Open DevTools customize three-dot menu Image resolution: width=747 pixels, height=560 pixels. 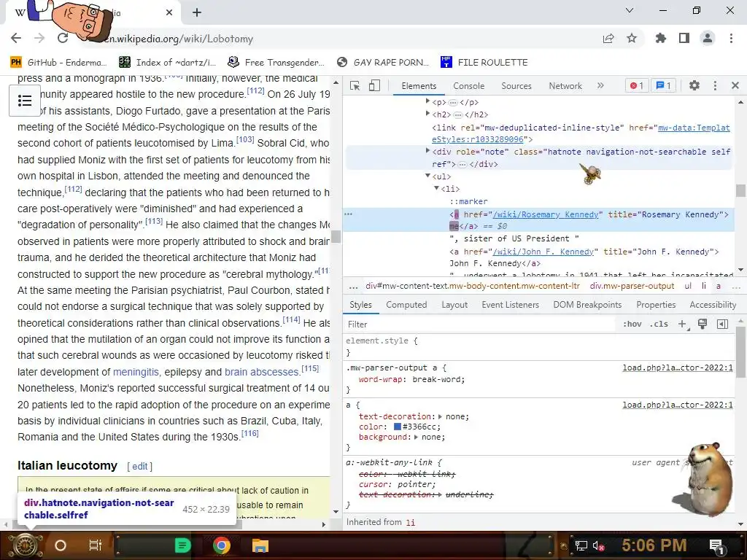715,86
